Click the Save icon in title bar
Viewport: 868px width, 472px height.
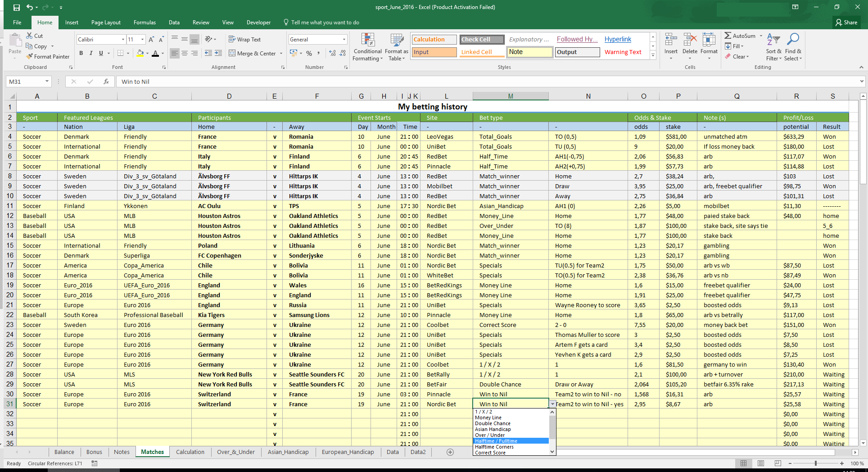pos(16,7)
